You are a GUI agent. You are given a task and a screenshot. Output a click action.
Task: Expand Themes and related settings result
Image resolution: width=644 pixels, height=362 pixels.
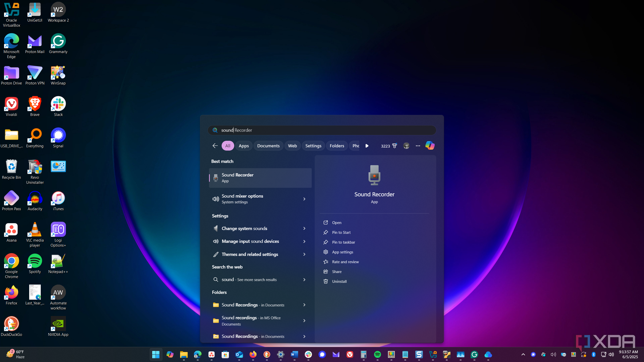[304, 254]
